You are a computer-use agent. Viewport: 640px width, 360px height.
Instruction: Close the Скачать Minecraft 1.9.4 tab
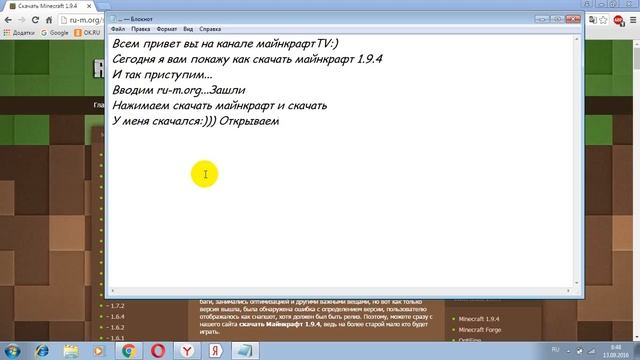pyautogui.click(x=89, y=6)
